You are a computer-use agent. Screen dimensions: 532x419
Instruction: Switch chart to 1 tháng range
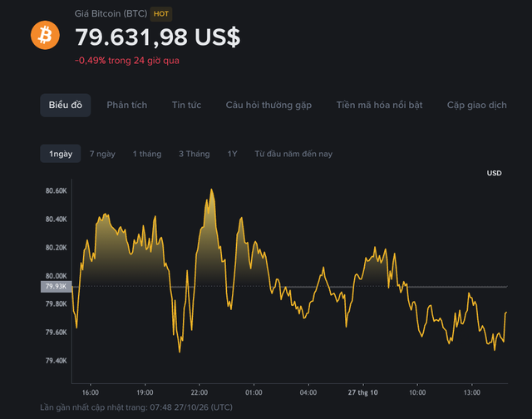pos(147,154)
